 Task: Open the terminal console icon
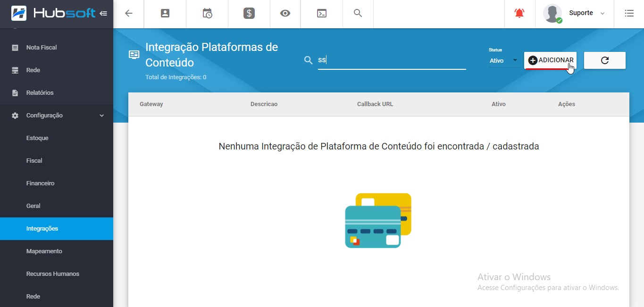point(321,13)
